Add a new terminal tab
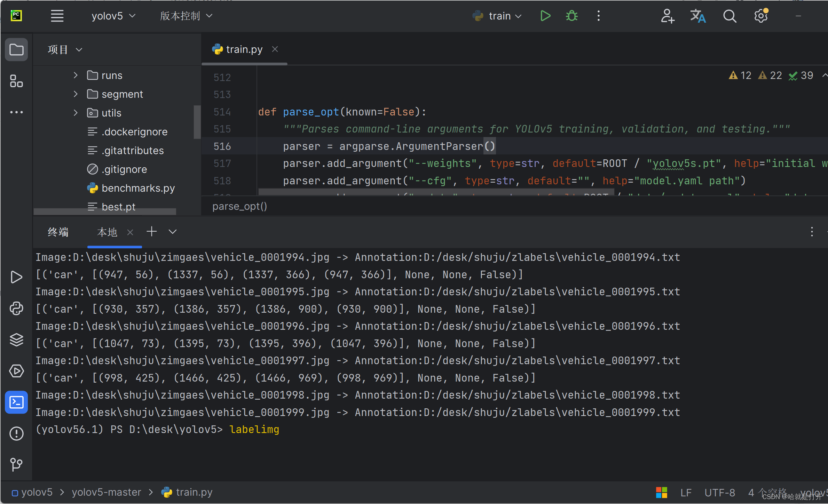This screenshot has height=504, width=828. 151,232
